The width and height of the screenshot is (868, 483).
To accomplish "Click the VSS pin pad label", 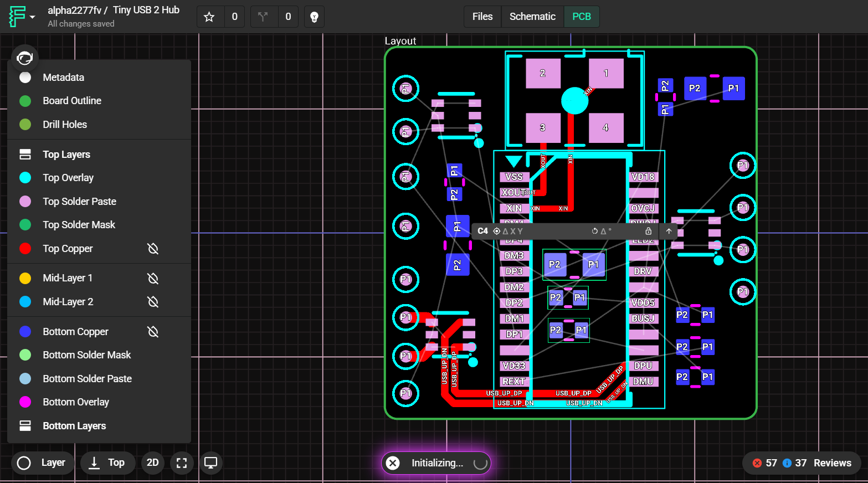I will click(x=514, y=177).
